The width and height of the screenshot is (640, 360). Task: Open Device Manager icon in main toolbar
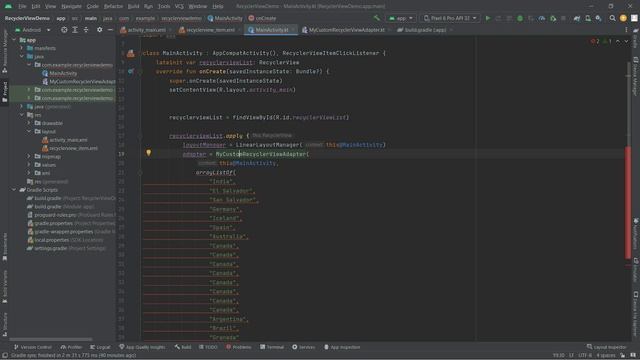(x=588, y=18)
